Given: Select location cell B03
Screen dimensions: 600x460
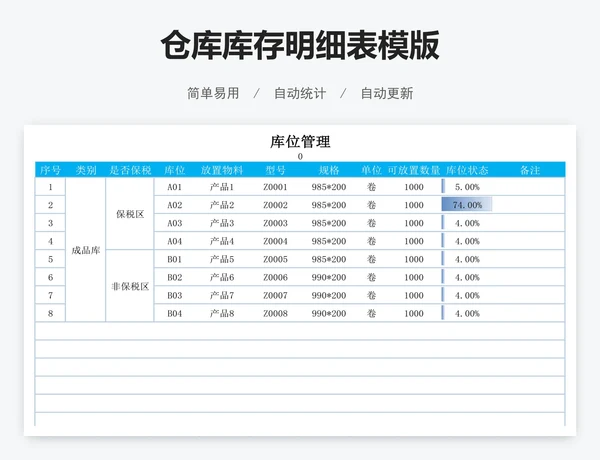Looking at the screenshot, I should click(174, 295).
